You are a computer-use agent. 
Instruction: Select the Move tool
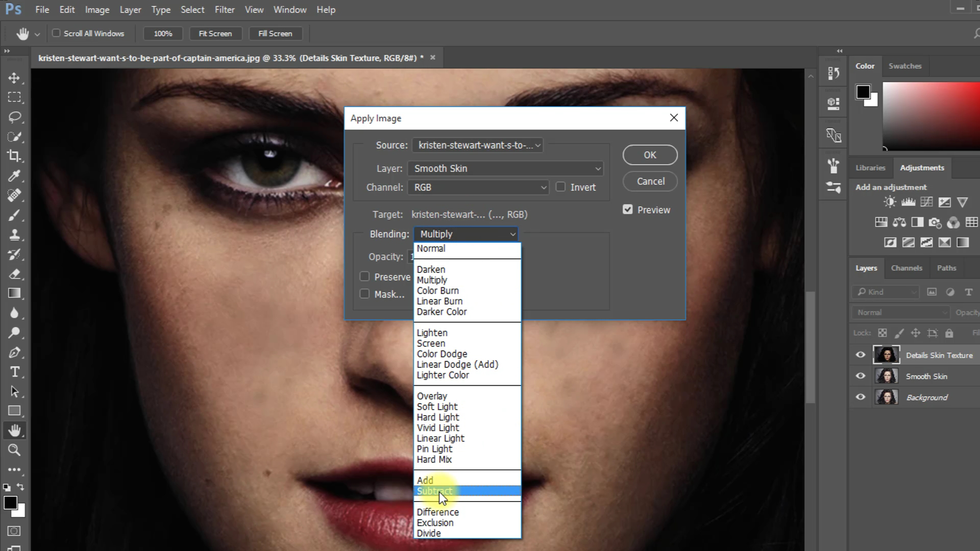(14, 78)
